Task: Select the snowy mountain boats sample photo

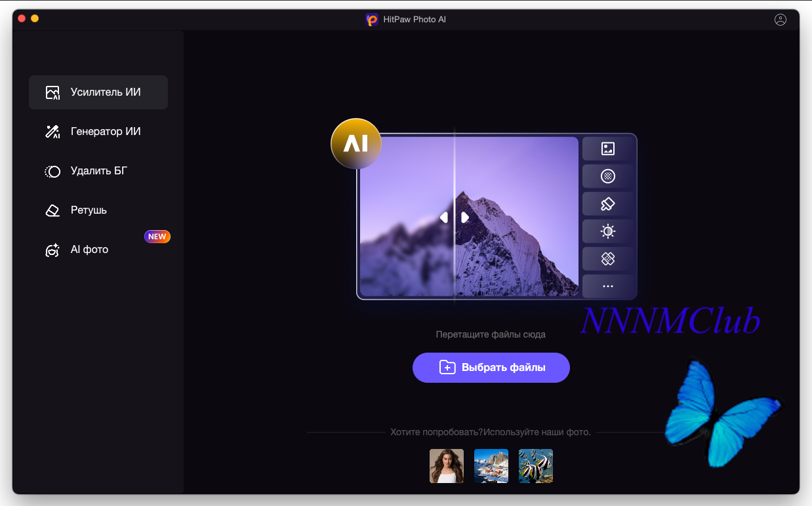Action: click(491, 466)
